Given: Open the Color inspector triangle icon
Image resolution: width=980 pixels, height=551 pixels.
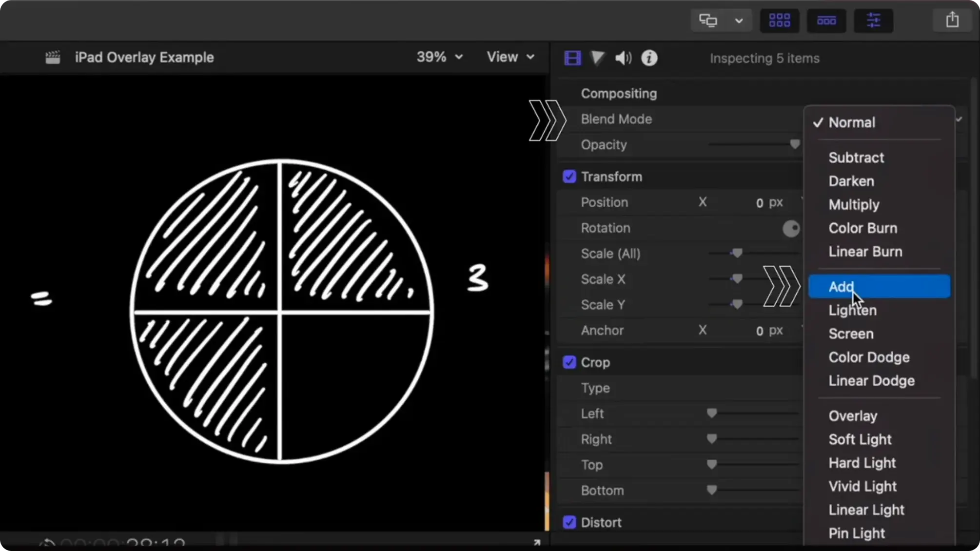Looking at the screenshot, I should (597, 58).
